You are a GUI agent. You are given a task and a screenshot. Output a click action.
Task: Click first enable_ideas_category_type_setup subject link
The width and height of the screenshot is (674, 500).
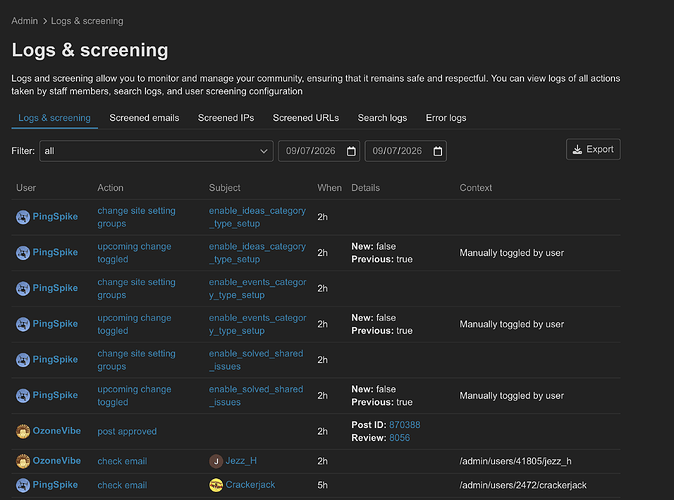[x=257, y=217]
